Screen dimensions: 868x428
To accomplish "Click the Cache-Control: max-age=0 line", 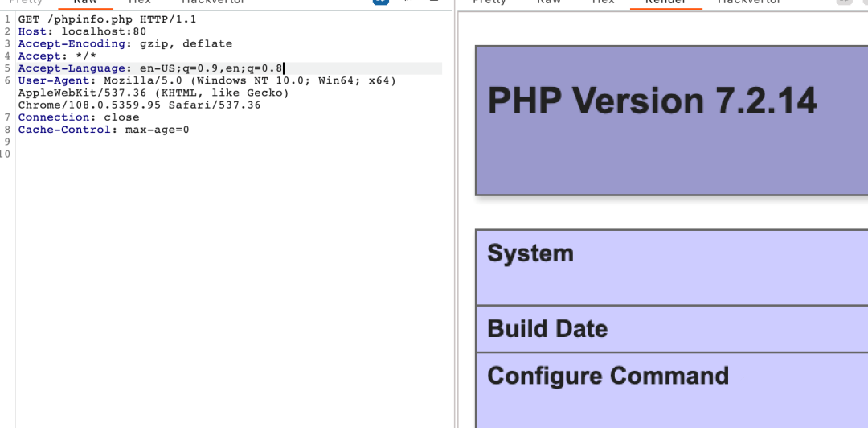I will [x=104, y=130].
